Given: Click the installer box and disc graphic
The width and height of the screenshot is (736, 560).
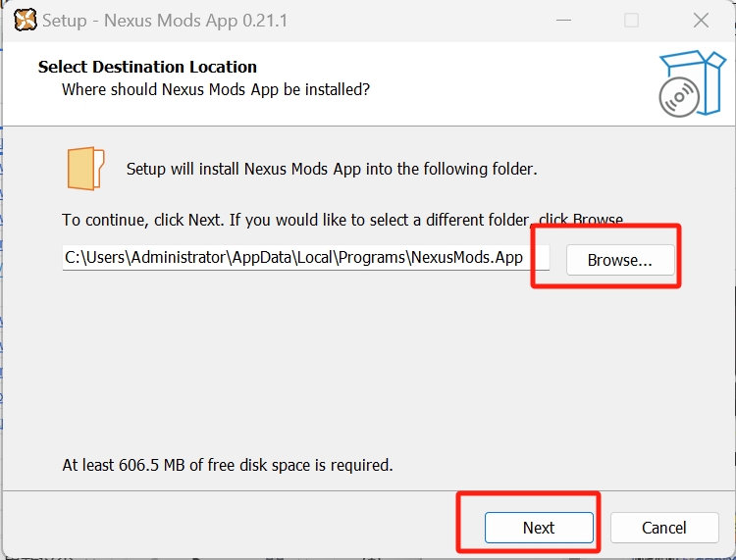Looking at the screenshot, I should click(x=691, y=82).
